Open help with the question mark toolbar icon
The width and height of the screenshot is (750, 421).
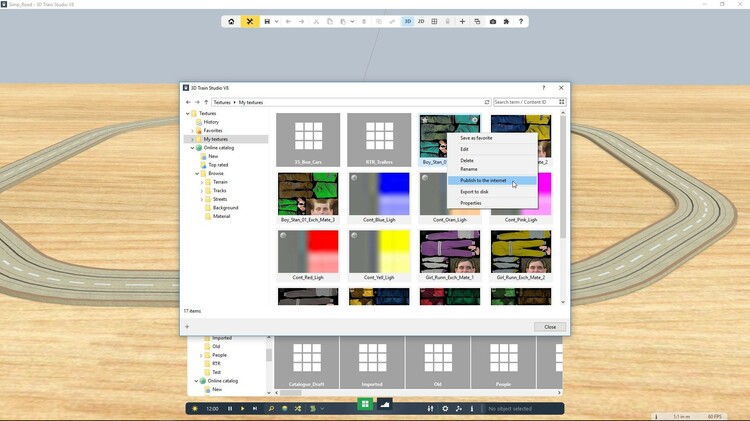(521, 22)
